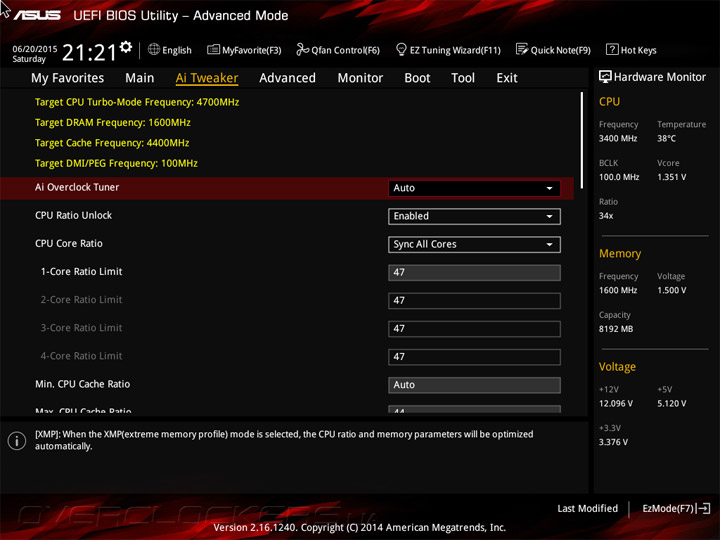
Task: Open the Tool tab
Action: pos(463,78)
